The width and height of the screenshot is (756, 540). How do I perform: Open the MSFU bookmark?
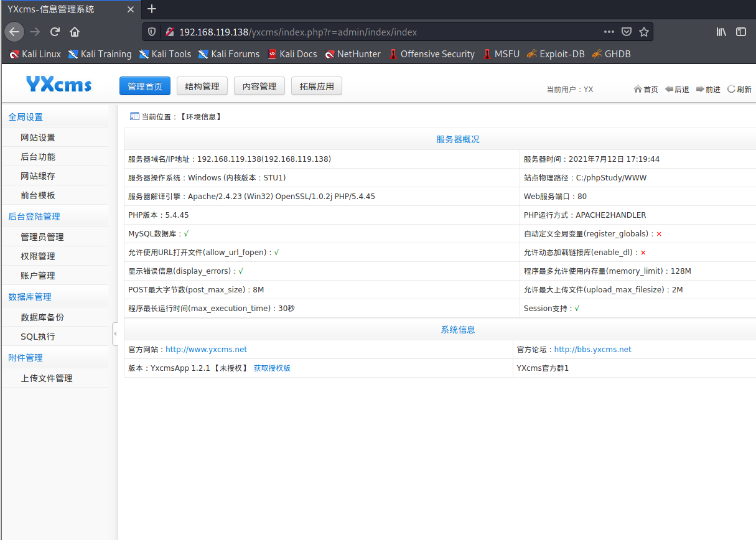pyautogui.click(x=501, y=54)
